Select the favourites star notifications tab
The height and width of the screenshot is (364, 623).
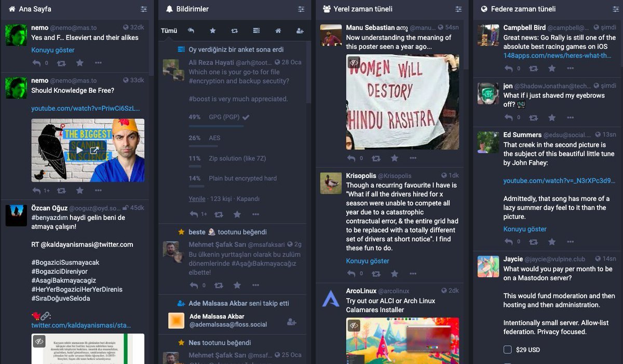pos(213,31)
